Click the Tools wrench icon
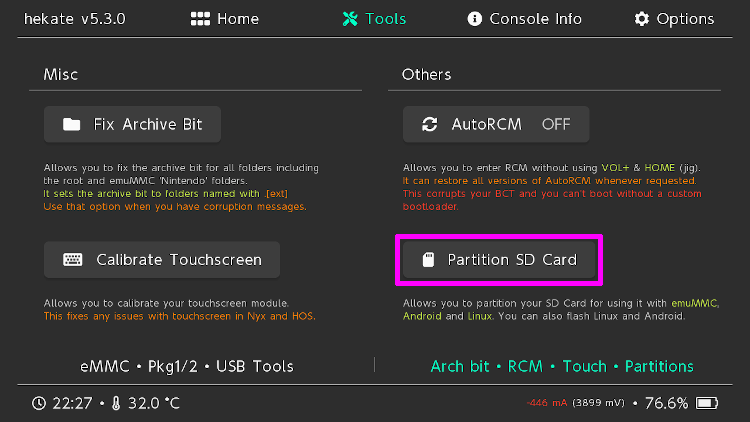Screen dimensions: 750x422 point(350,19)
